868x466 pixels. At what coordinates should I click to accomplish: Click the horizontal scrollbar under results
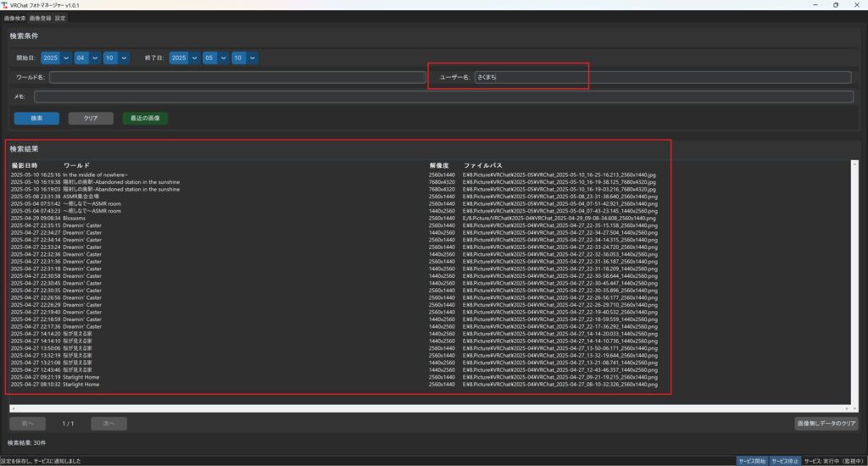pyautogui.click(x=430, y=408)
